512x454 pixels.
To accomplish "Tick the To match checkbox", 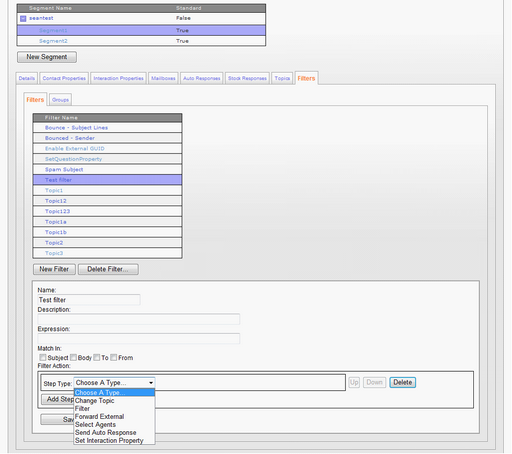I will tap(97, 357).
